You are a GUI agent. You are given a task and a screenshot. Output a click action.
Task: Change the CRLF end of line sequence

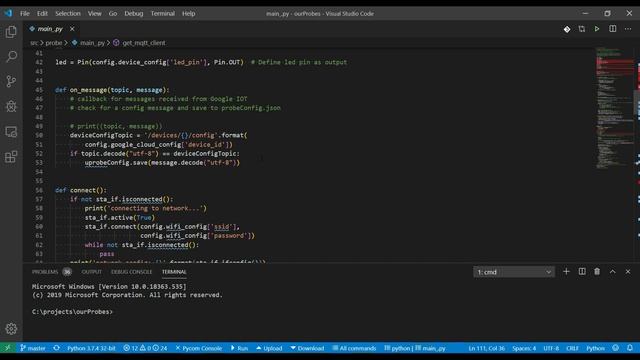point(572,348)
